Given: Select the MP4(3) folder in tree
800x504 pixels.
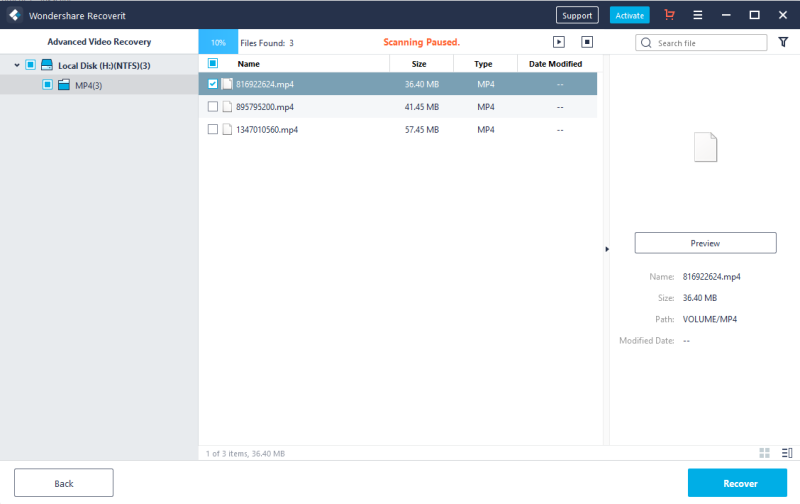Looking at the screenshot, I should pos(87,85).
